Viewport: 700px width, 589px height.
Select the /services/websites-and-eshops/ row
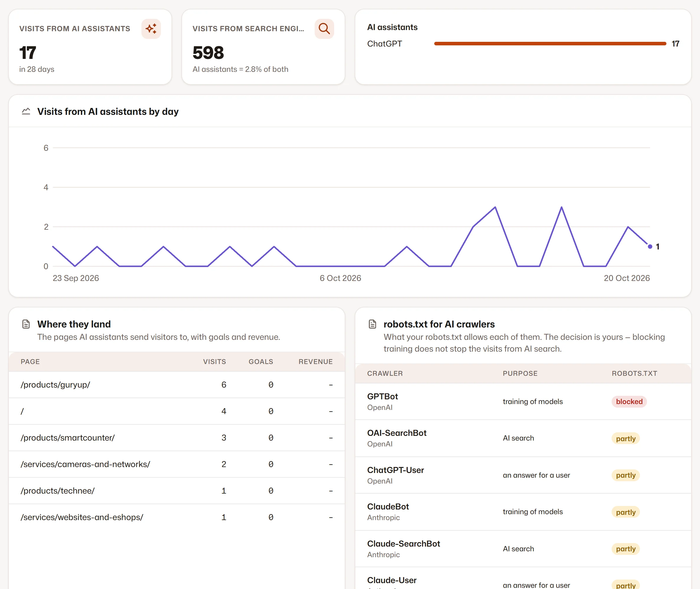[x=177, y=517]
